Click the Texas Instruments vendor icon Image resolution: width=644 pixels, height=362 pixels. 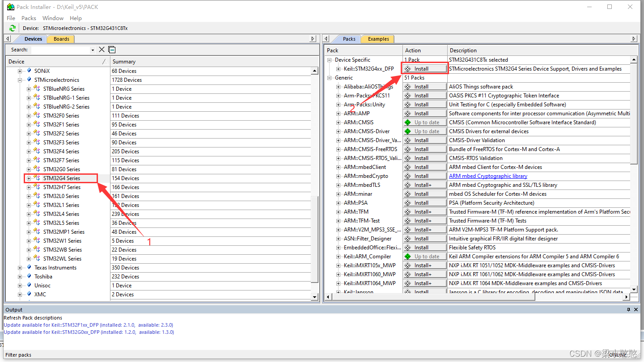click(29, 267)
